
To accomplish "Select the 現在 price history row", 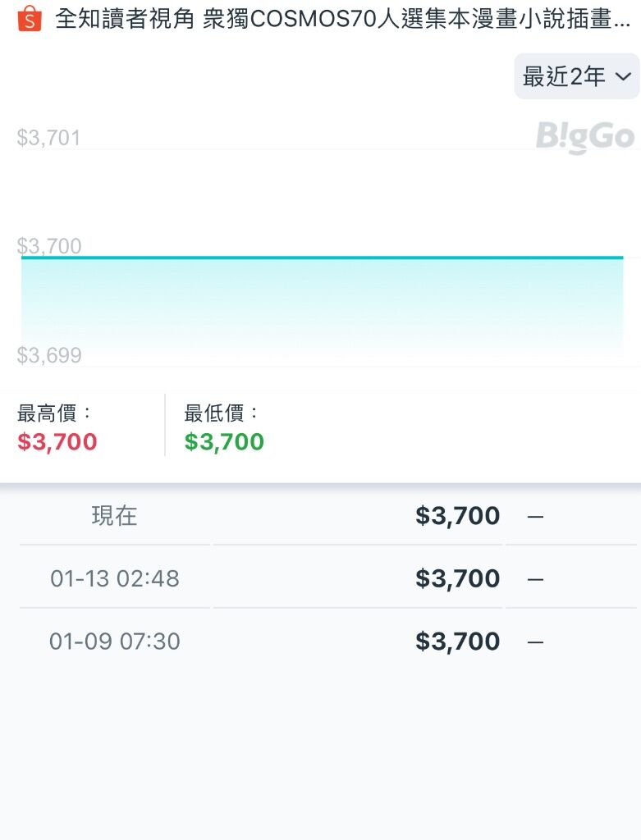I will point(328,516).
